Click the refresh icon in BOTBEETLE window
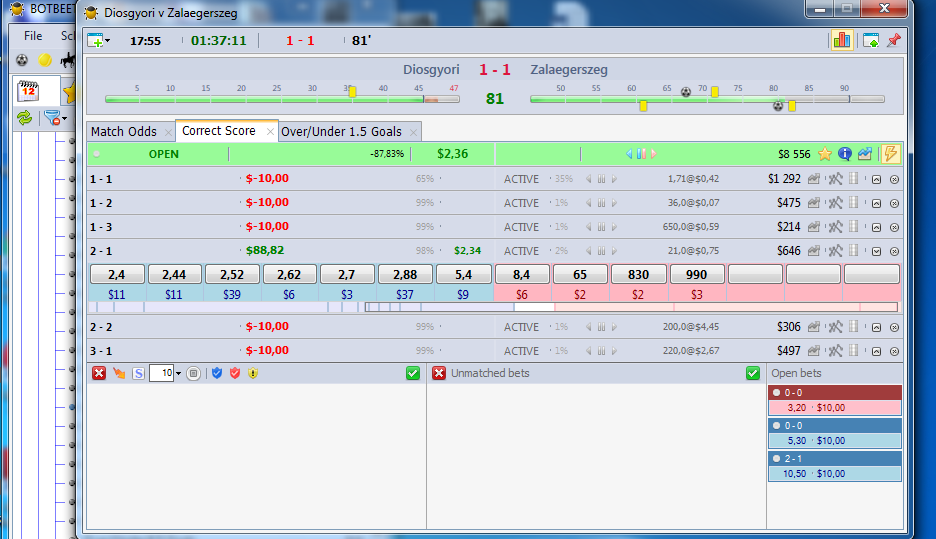This screenshot has width=936, height=539. (24, 118)
